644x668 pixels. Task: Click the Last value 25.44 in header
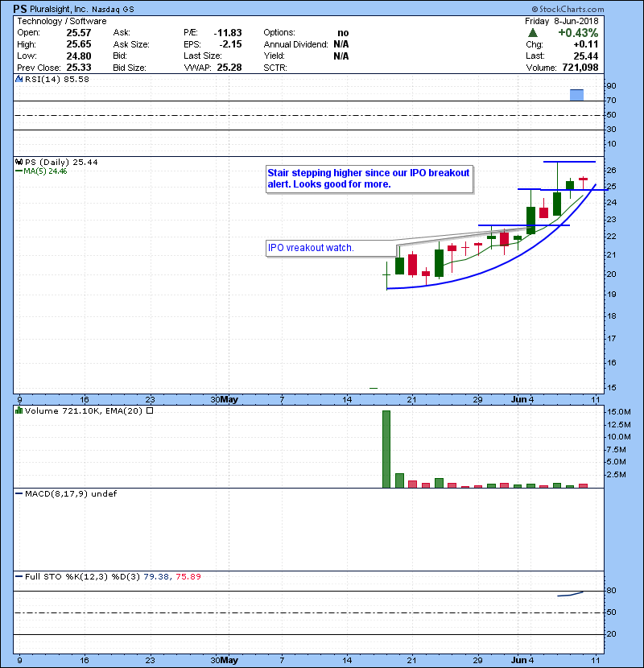[585, 56]
